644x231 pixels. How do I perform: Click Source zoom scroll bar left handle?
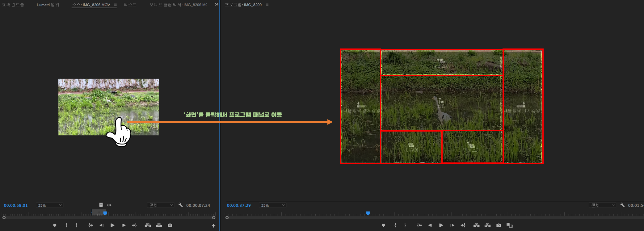4,218
